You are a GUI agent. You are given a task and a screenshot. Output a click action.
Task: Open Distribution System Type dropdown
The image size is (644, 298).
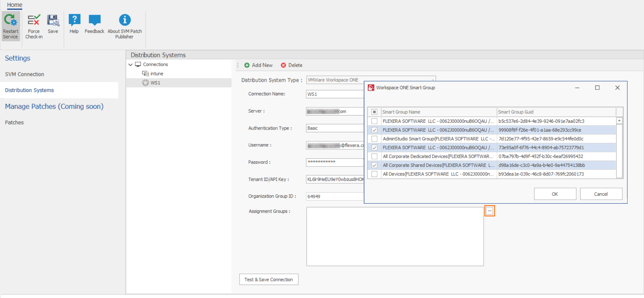coord(433,80)
